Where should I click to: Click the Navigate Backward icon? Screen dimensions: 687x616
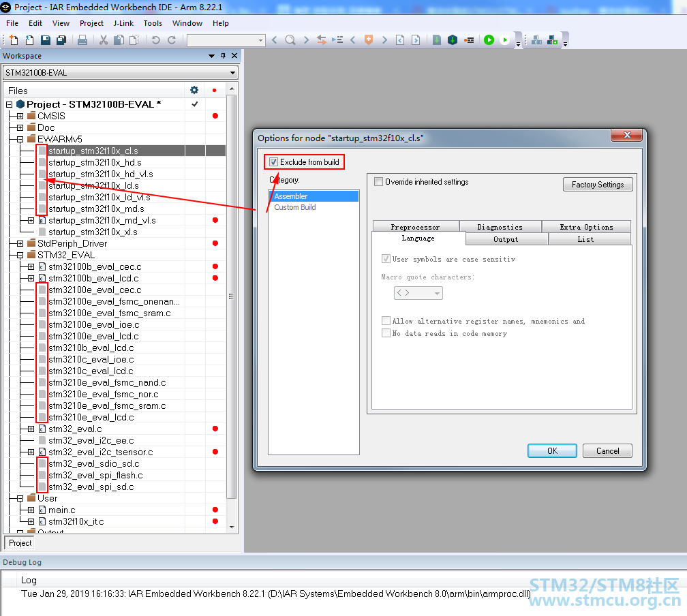pos(400,40)
